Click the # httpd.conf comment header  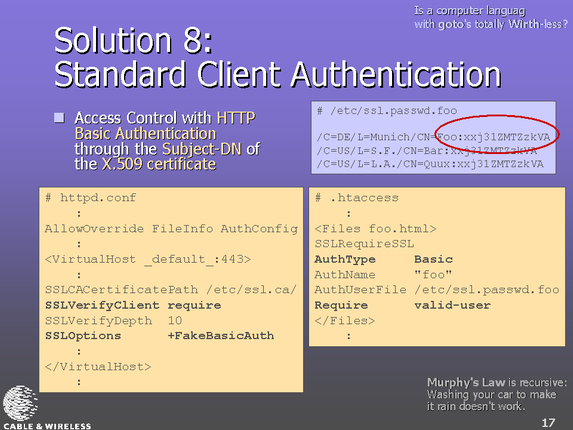point(91,198)
